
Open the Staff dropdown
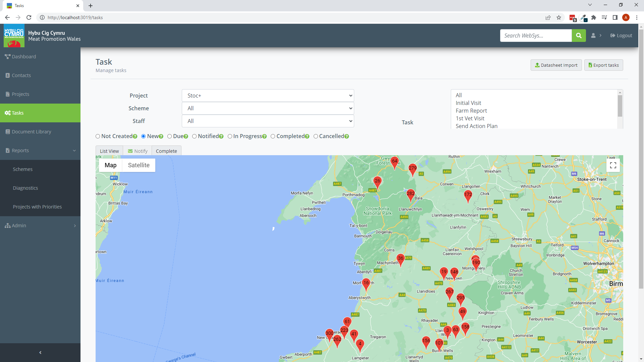(268, 121)
